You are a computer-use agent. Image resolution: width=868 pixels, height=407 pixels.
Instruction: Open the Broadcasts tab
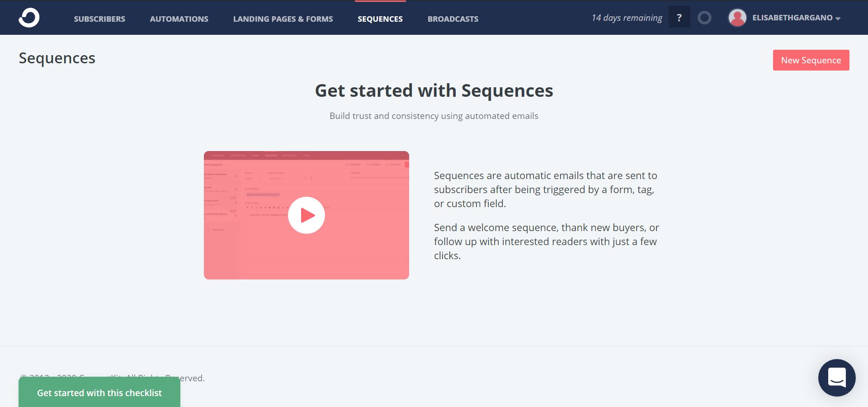(453, 19)
